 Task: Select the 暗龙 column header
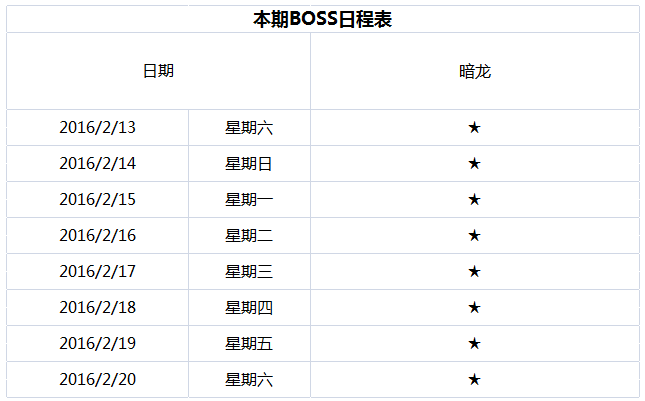(x=474, y=72)
